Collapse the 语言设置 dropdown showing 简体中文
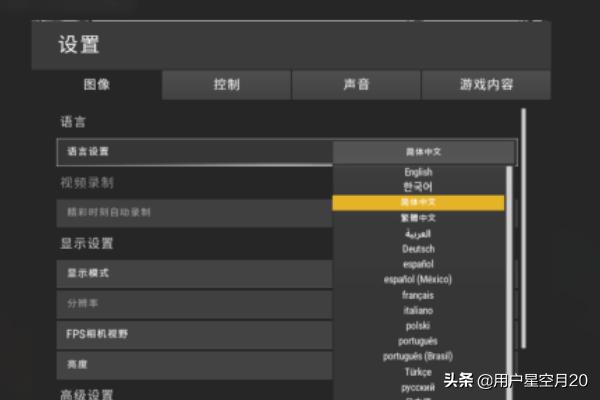Viewport: 600px width, 400px height. tap(423, 152)
